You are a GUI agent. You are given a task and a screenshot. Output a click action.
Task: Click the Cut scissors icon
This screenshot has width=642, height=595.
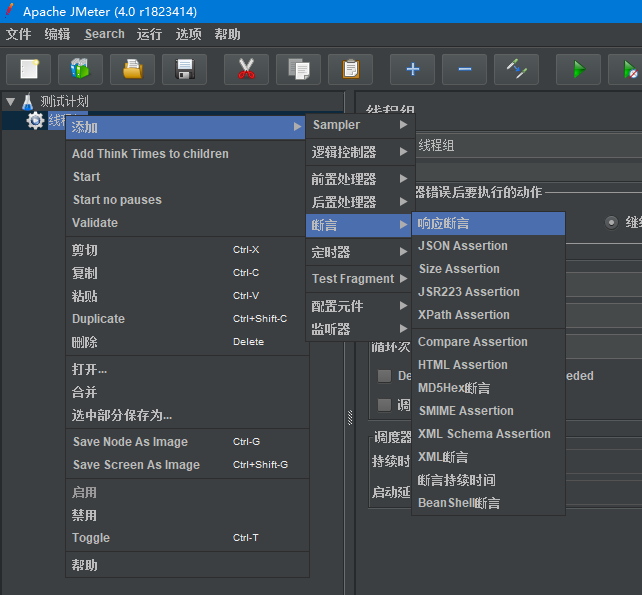click(x=246, y=69)
